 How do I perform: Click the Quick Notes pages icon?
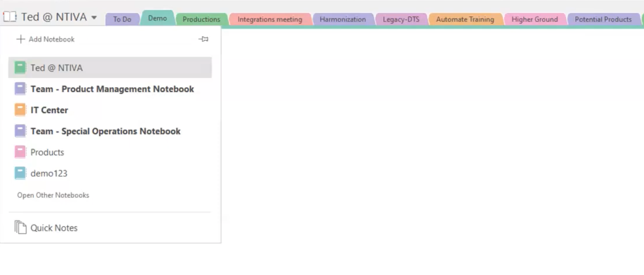[x=20, y=228]
